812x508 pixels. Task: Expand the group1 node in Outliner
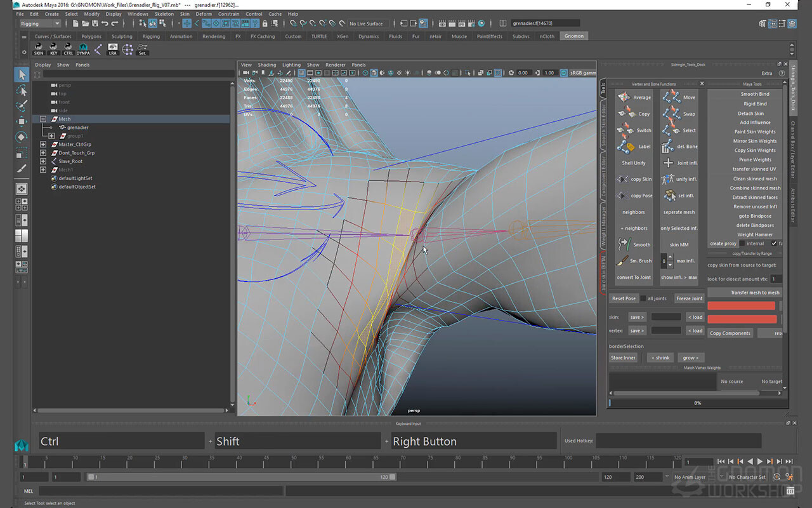pyautogui.click(x=52, y=136)
